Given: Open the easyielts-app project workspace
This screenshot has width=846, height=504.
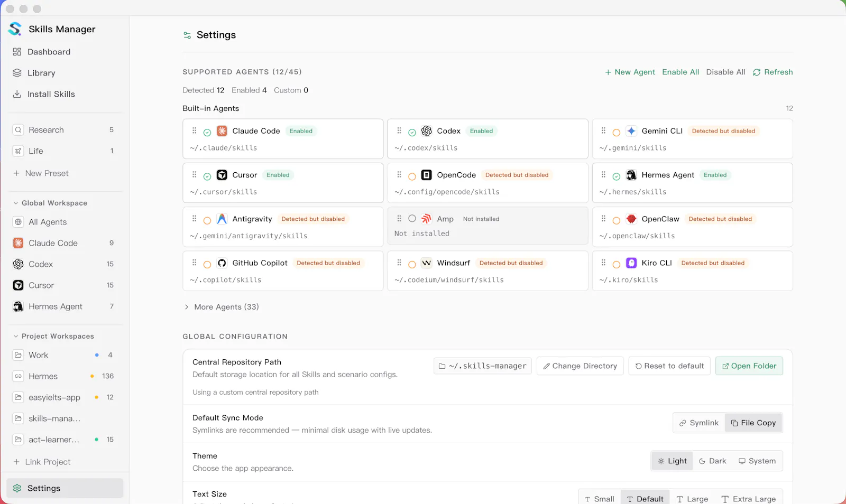Looking at the screenshot, I should click(x=65, y=397).
